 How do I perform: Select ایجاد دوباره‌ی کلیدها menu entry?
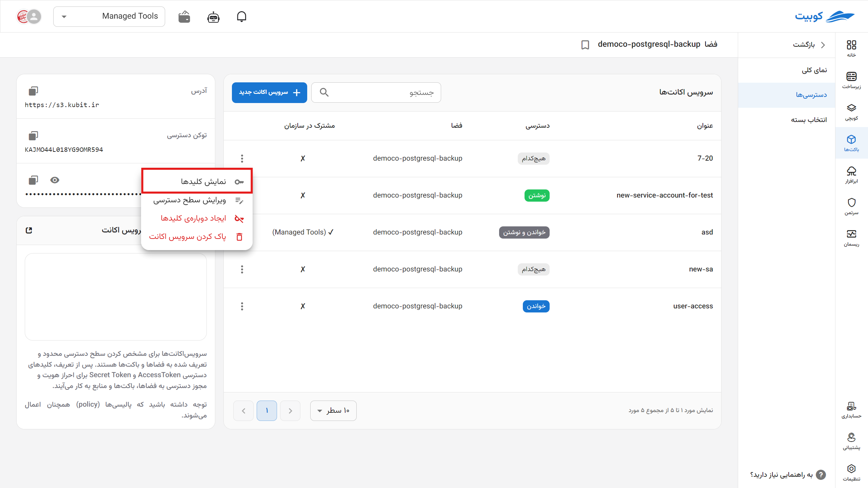pos(197,218)
